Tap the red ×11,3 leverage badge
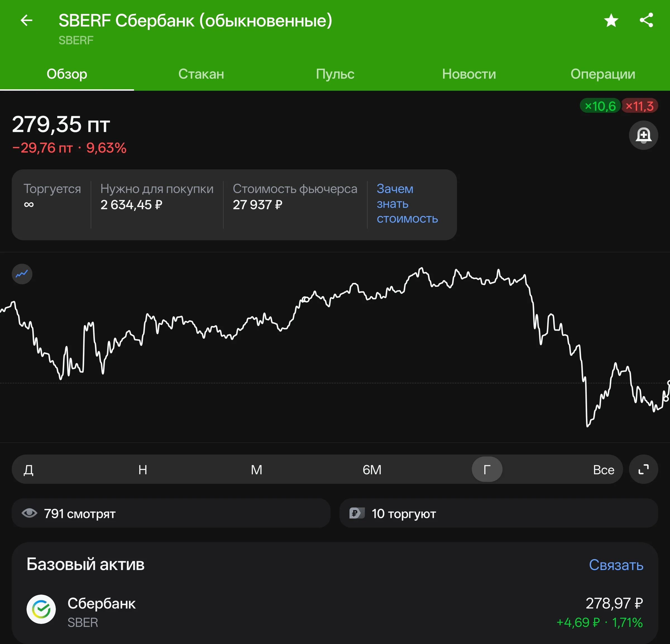670x644 pixels. (640, 106)
